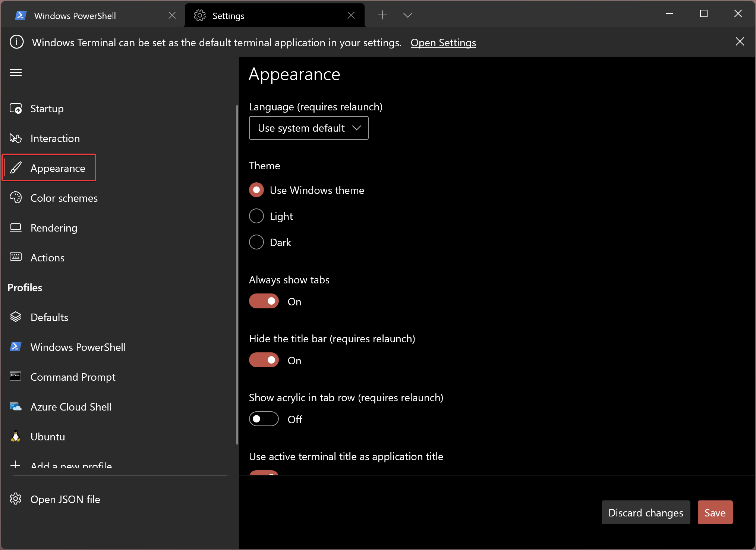Click the Ubuntu penguin icon
This screenshot has height=550, width=756.
[x=16, y=436]
